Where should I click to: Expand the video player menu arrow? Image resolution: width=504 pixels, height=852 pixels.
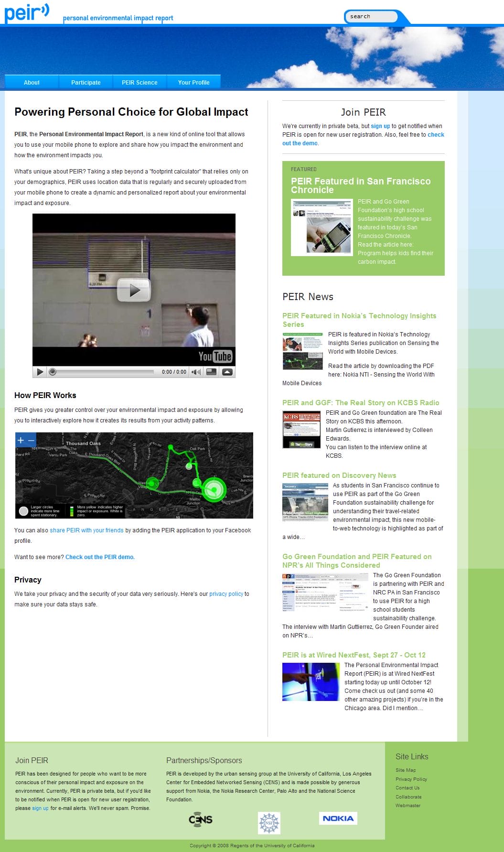click(x=227, y=372)
